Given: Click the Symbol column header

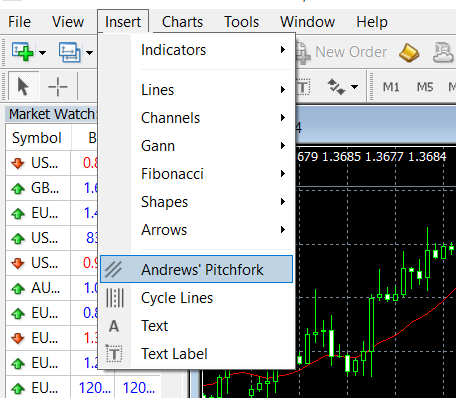Looking at the screenshot, I should tap(37, 138).
